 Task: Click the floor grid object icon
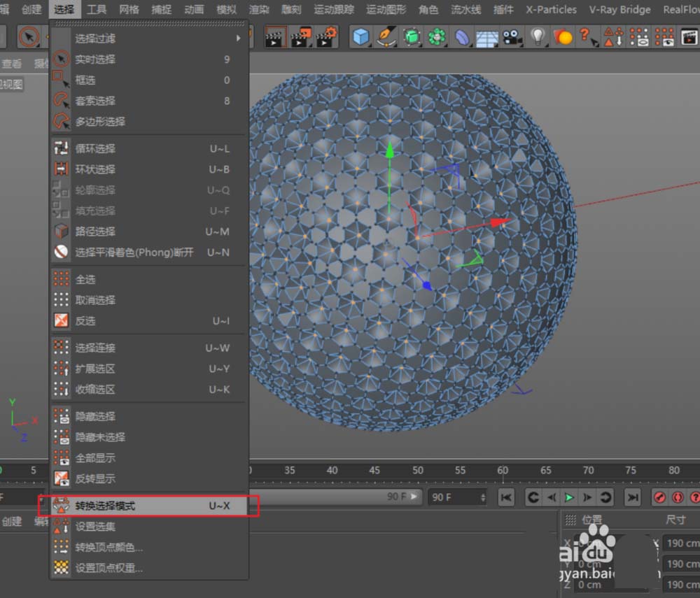(x=487, y=36)
